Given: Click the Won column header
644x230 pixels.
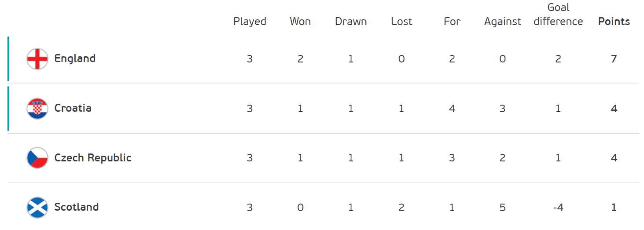Looking at the screenshot, I should pyautogui.click(x=300, y=22).
